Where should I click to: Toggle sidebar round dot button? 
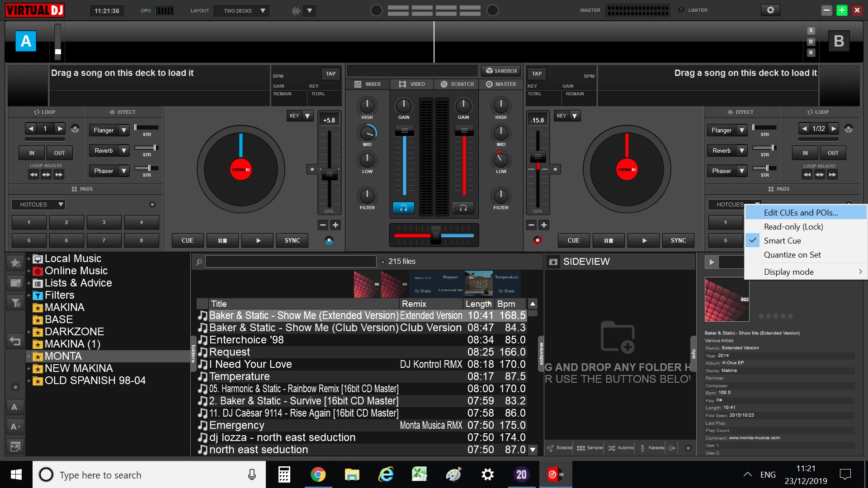click(15, 387)
